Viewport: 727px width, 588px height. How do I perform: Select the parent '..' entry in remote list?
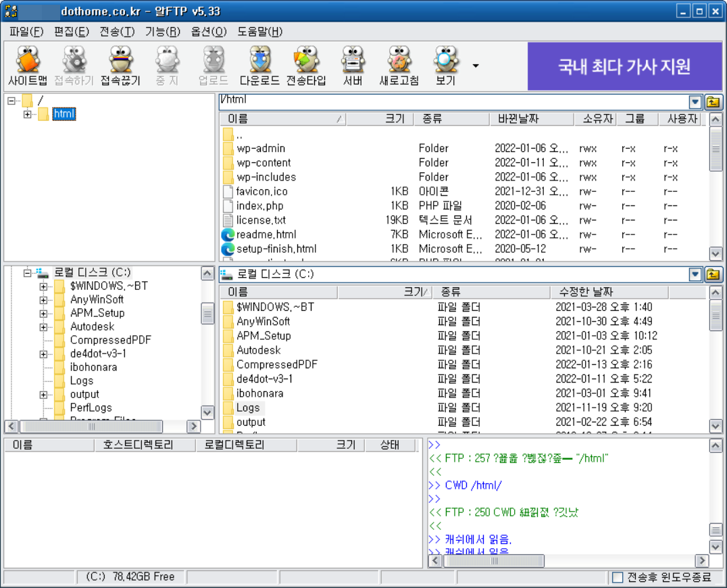click(239, 135)
